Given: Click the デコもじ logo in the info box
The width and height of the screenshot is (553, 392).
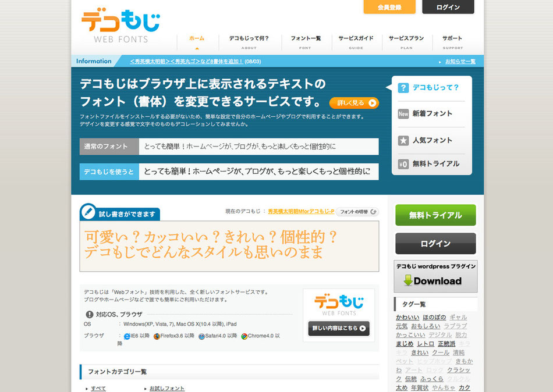Looking at the screenshot, I should coord(339,305).
